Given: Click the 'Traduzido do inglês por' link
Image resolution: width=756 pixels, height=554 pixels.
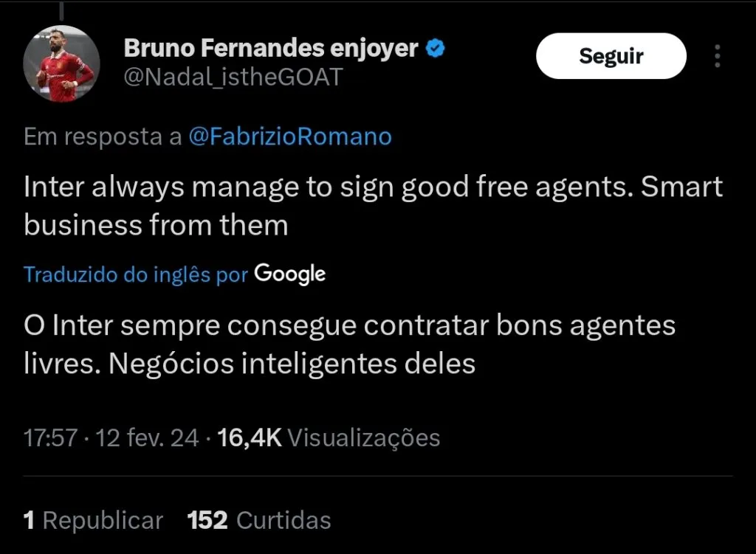Looking at the screenshot, I should (136, 275).
